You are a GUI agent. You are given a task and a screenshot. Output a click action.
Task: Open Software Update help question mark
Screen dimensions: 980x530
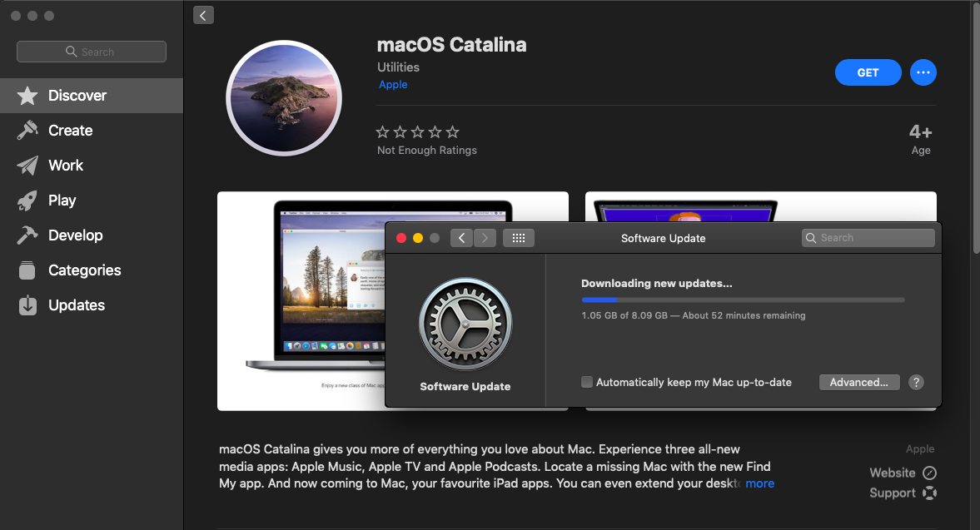[x=916, y=382]
